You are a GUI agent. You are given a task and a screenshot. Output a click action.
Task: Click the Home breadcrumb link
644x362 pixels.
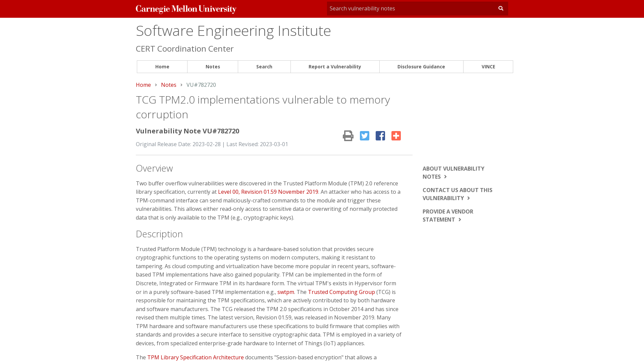point(143,85)
